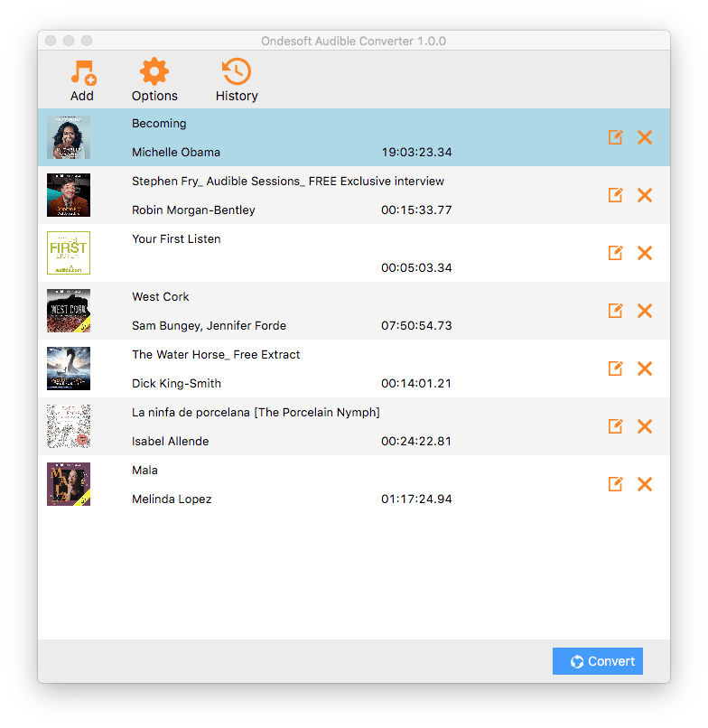Edit La ninfa de porcelana entry
Screen dimensions: 708x728
tap(616, 426)
